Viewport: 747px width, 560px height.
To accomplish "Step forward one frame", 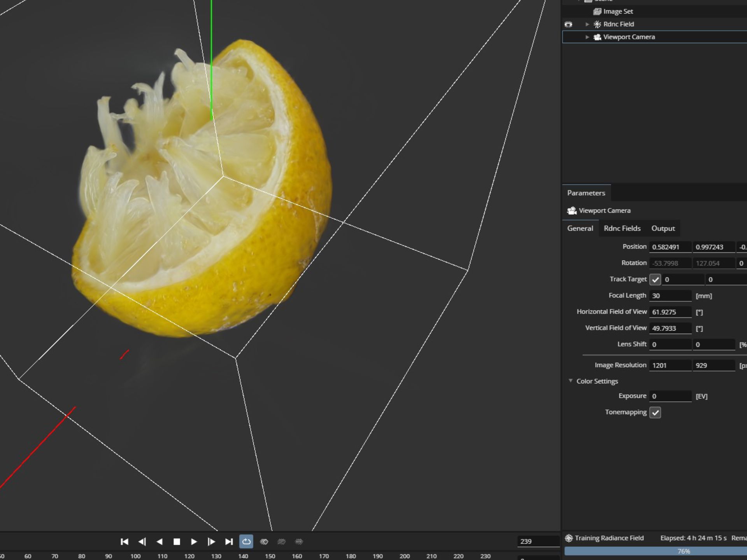I will point(211,541).
